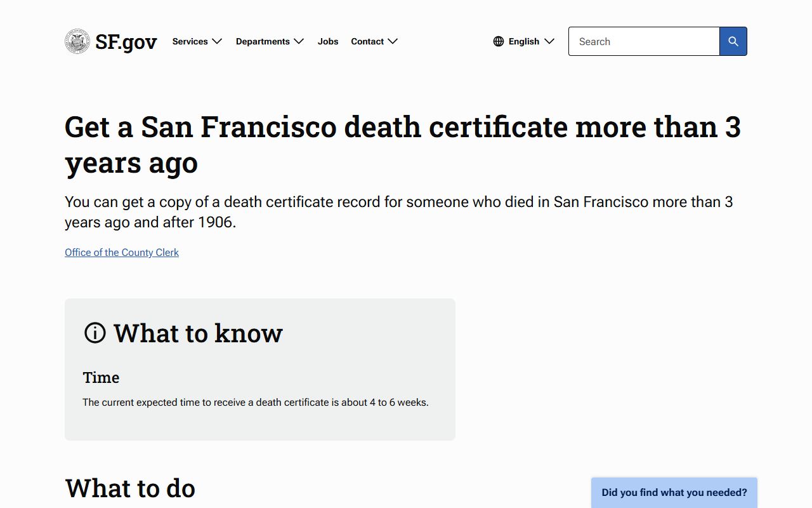Open the English language selector
Screen dimensions: 812x508
click(x=524, y=41)
